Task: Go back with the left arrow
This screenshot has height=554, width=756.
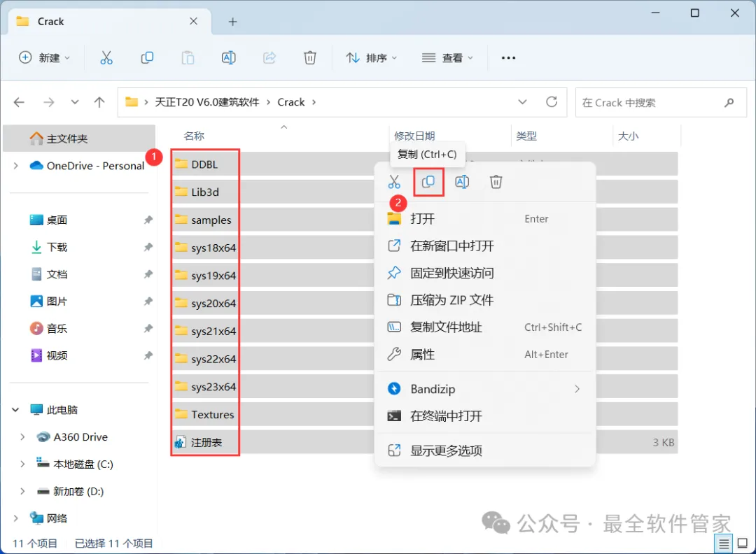Action: (x=20, y=102)
